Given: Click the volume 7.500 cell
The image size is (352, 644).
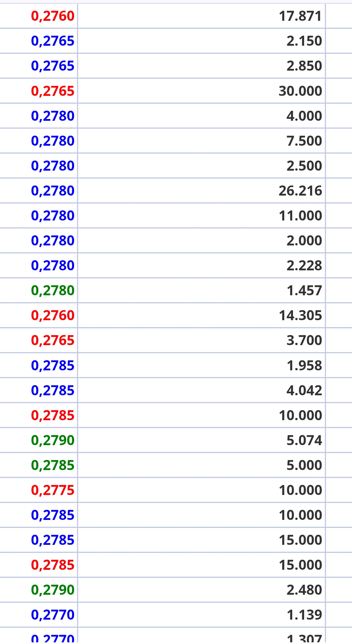Looking at the screenshot, I should pyautogui.click(x=304, y=141).
